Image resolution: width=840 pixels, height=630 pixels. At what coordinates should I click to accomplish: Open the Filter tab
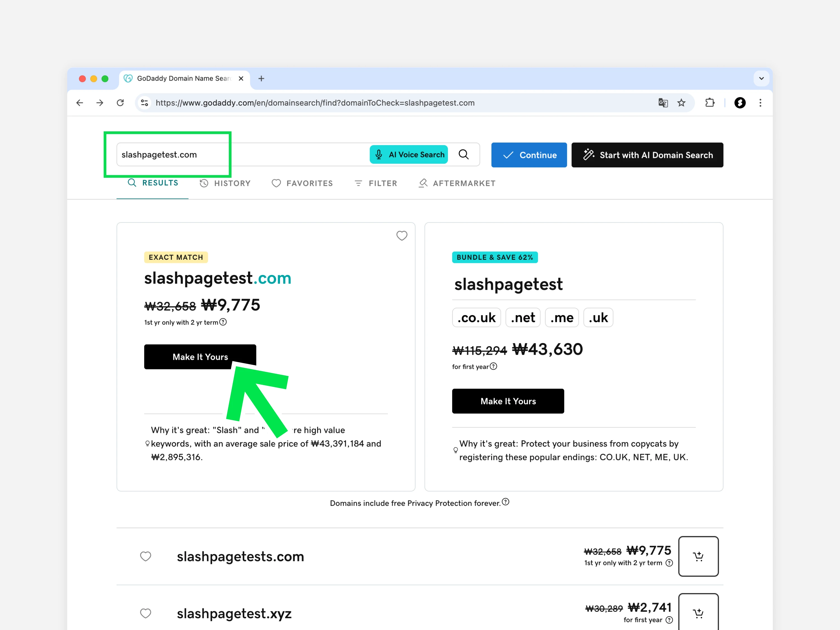376,183
